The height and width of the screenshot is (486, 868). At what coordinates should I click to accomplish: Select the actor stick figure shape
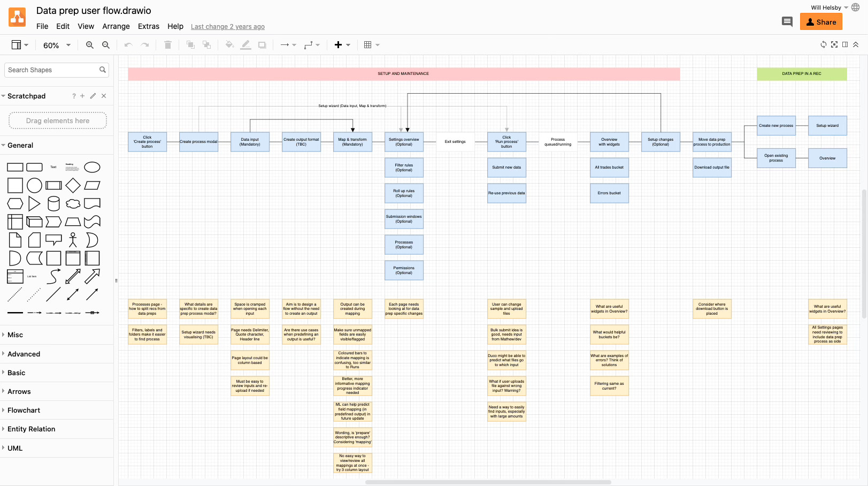pyautogui.click(x=73, y=240)
